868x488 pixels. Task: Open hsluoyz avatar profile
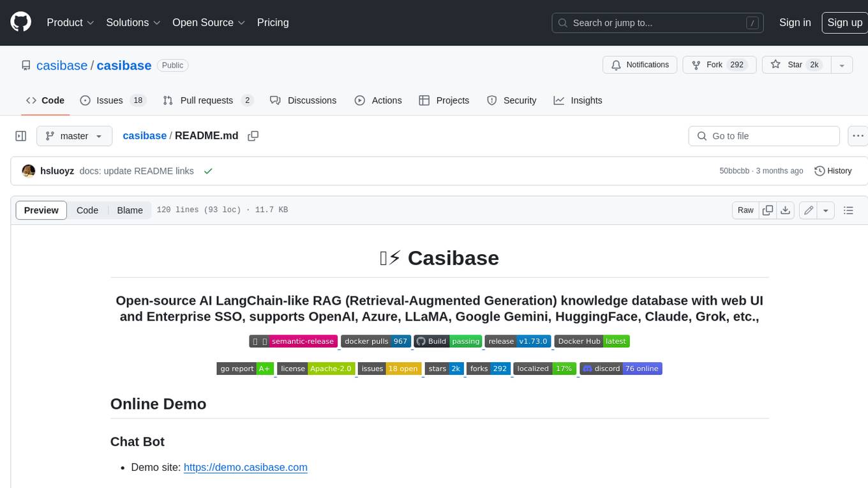pos(29,171)
